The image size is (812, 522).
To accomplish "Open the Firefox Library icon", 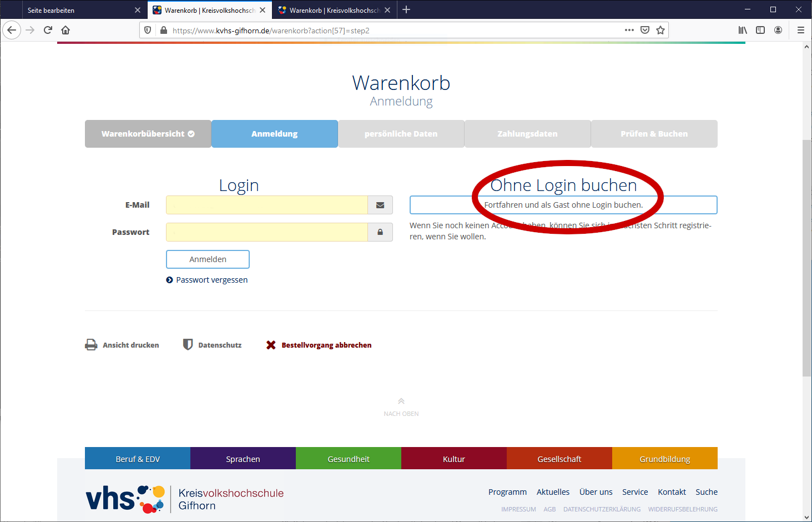I will (743, 30).
